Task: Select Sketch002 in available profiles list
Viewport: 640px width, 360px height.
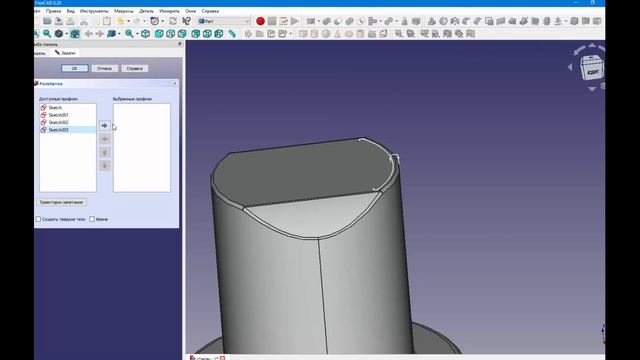Action: coord(68,122)
